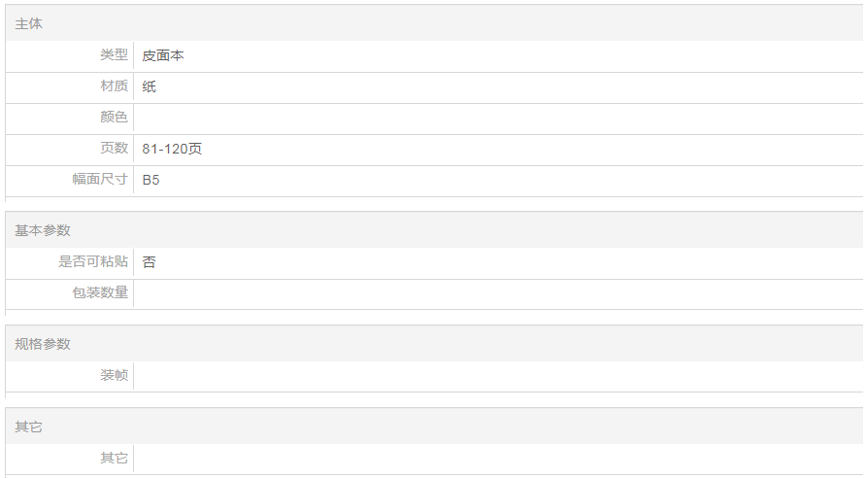The image size is (868, 478).
Task: Select the 装帧 row label
Action: (114, 375)
